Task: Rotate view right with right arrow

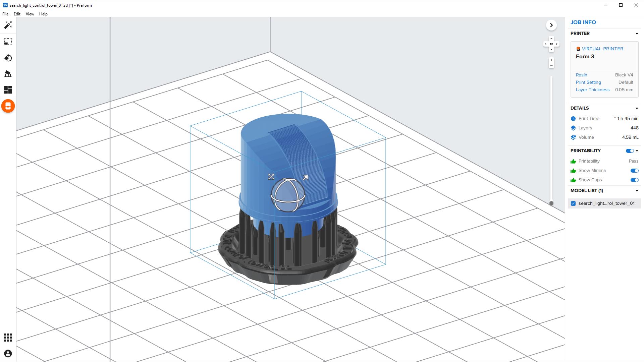Action: point(557,44)
